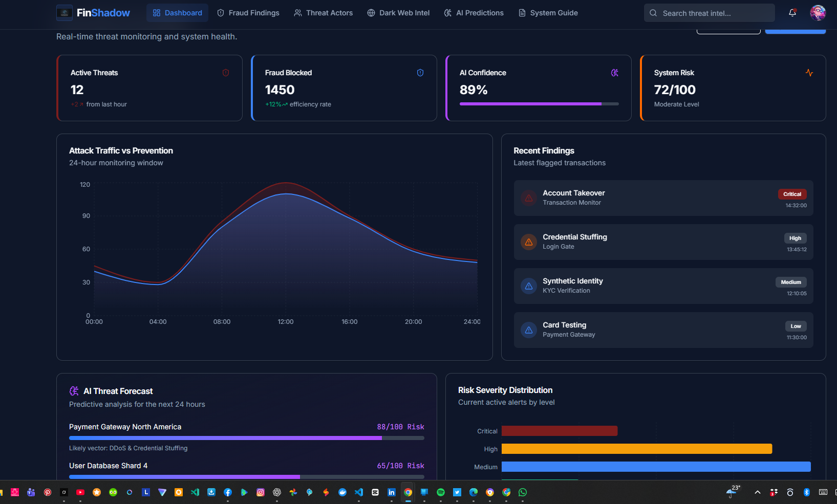837x504 pixels.
Task: Open WhatsApp from the taskbar
Action: coord(523,492)
